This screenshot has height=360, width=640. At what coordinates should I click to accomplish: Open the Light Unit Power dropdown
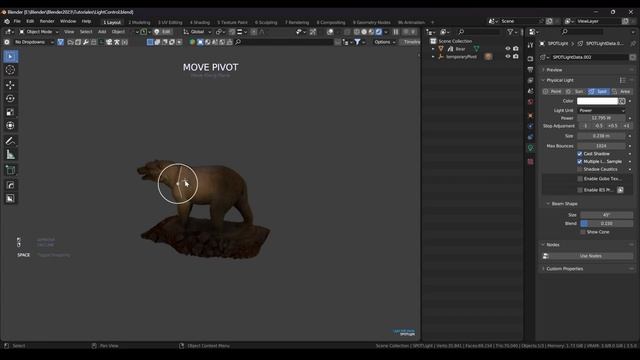[602, 110]
